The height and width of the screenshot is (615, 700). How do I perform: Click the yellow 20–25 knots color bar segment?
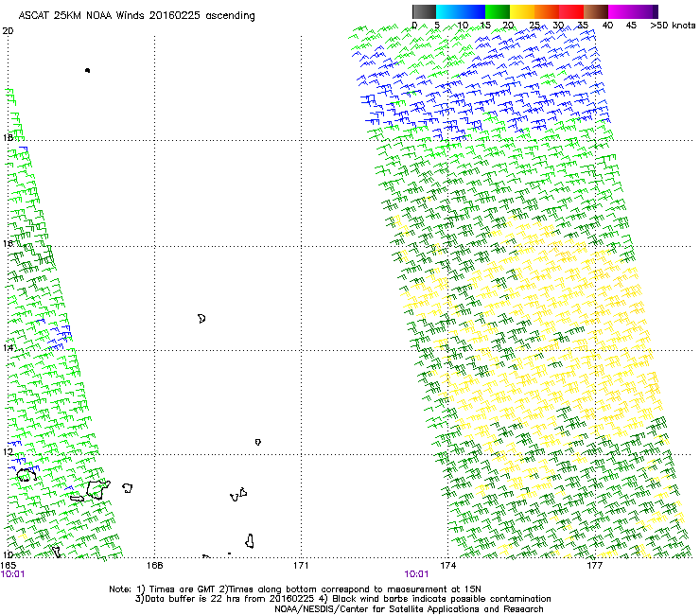point(522,11)
